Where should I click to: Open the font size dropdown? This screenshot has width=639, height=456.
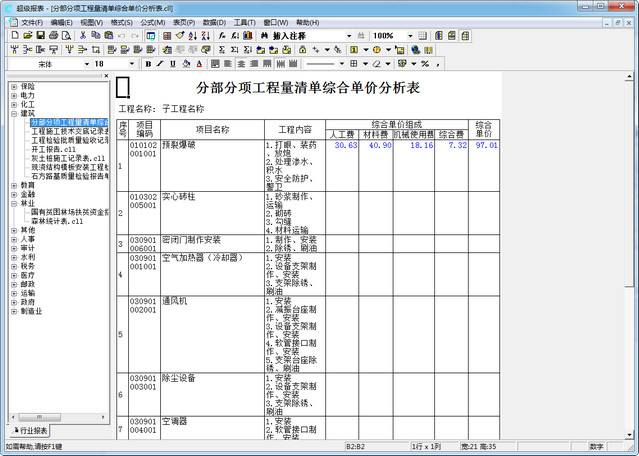click(x=132, y=64)
